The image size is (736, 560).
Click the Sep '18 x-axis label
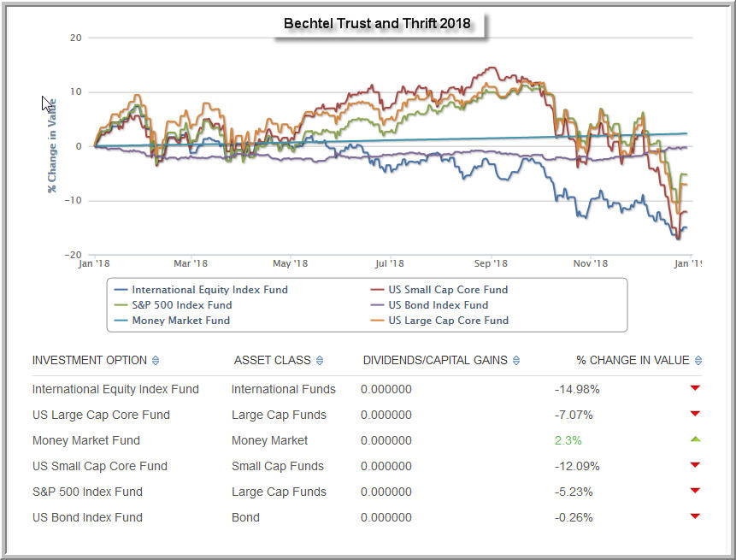tap(491, 263)
